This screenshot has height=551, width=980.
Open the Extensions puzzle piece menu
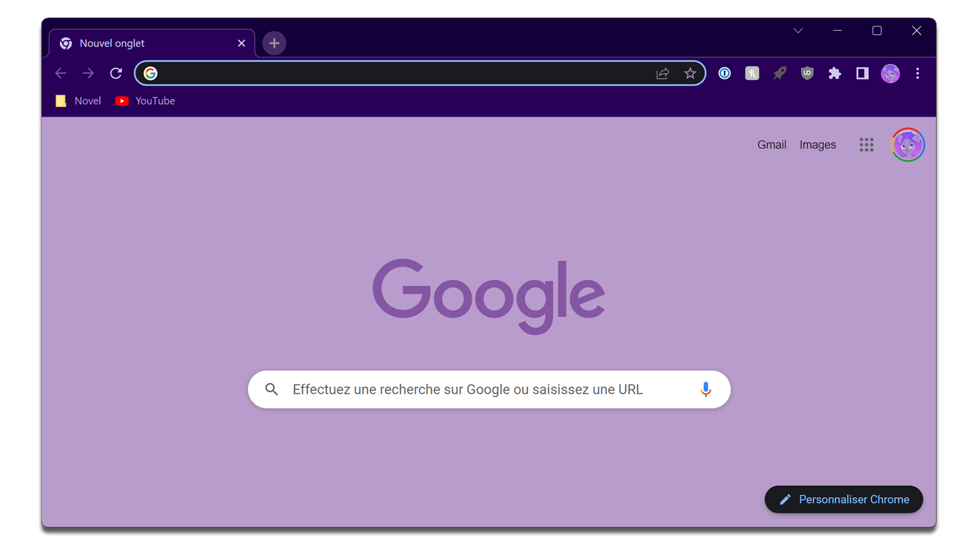[x=835, y=73]
